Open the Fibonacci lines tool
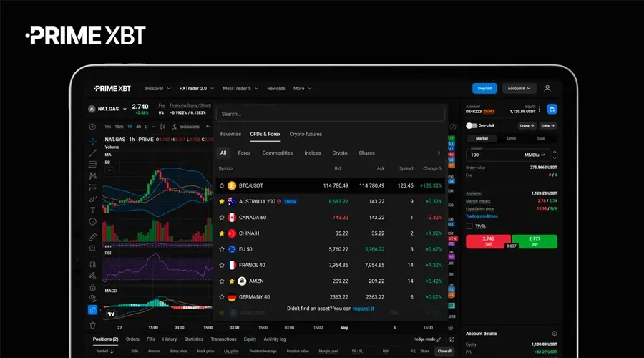644x358 pixels. point(93,165)
